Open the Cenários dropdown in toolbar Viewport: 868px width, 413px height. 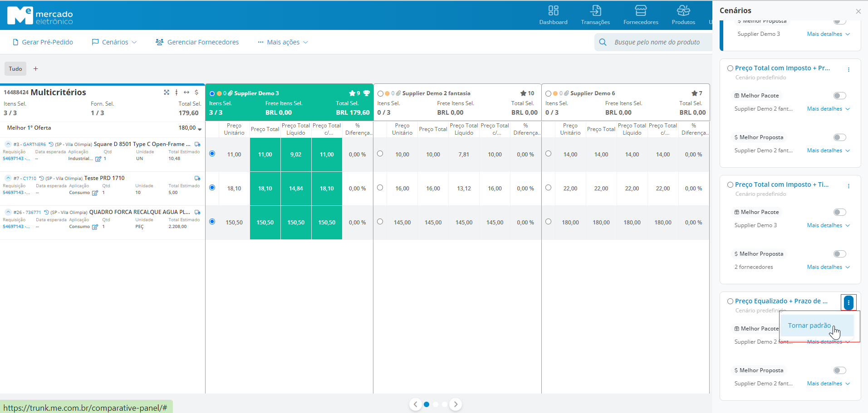114,42
